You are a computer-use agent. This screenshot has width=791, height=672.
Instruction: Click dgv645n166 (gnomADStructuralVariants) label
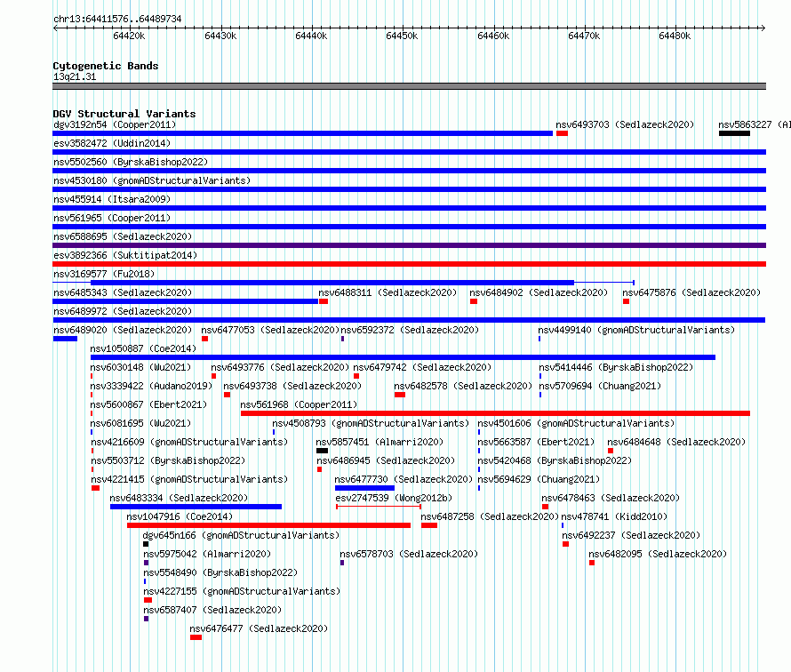tap(241, 535)
